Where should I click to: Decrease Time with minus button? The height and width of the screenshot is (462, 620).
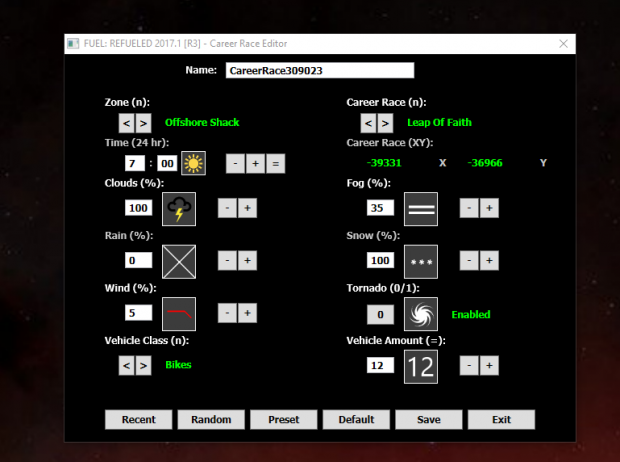(235, 163)
